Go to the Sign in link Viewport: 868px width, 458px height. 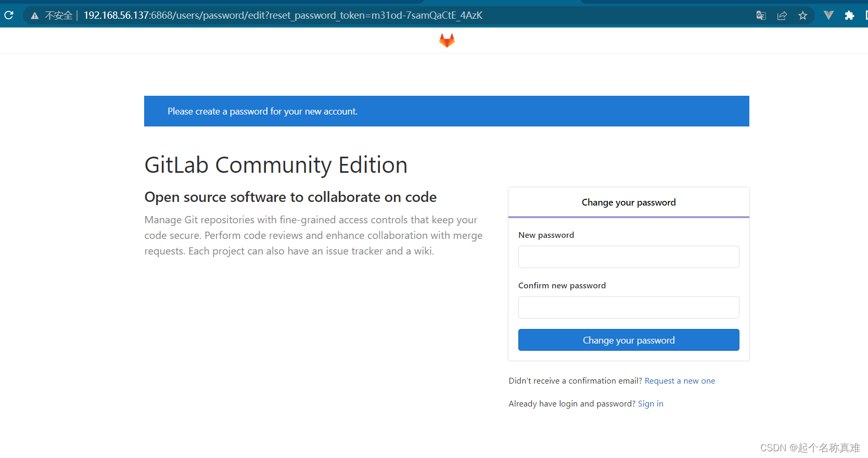click(650, 404)
